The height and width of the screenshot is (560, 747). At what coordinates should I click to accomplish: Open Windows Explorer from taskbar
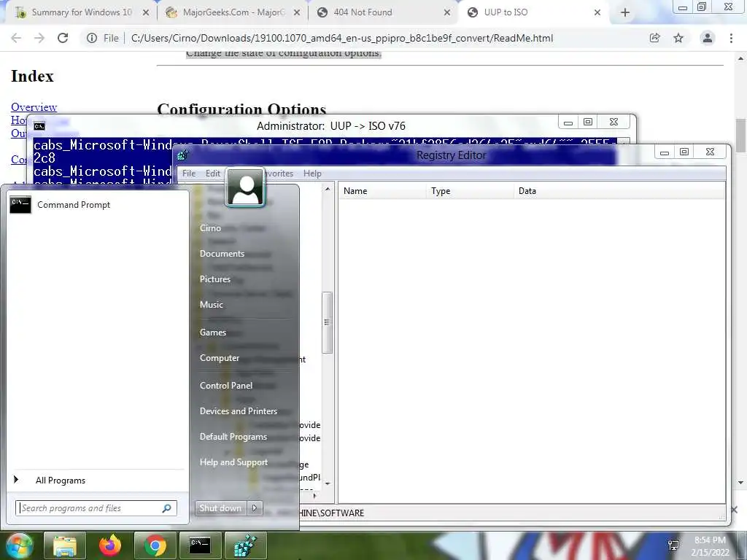coord(65,545)
